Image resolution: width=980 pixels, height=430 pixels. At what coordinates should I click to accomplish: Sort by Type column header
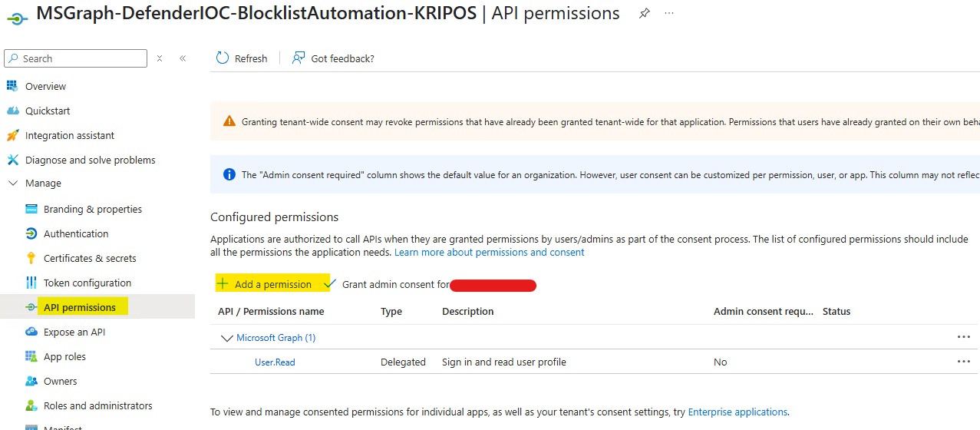pos(391,311)
